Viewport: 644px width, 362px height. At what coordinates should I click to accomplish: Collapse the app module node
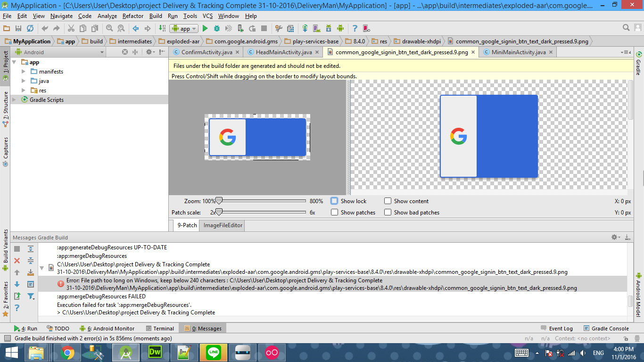pos(14,62)
